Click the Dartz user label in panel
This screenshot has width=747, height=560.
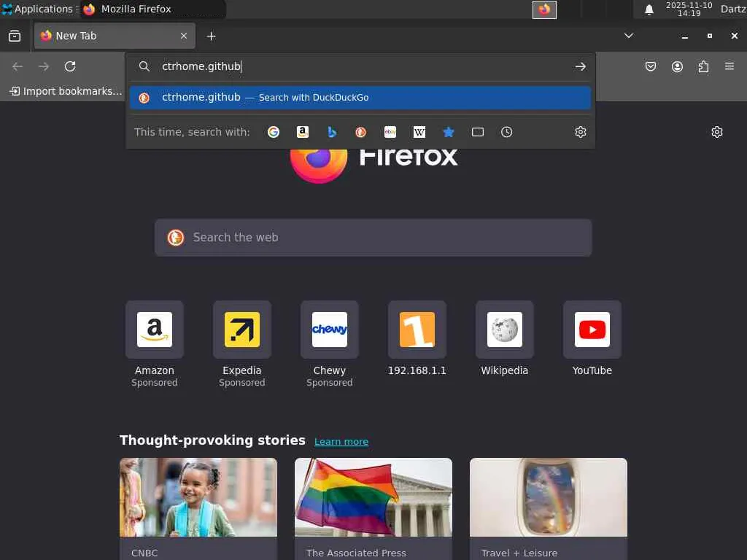(732, 9)
